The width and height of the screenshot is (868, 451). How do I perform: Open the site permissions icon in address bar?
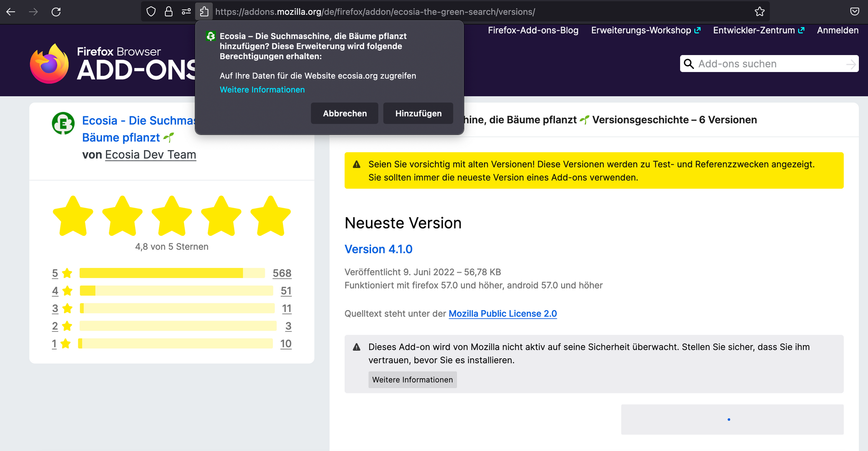187,12
